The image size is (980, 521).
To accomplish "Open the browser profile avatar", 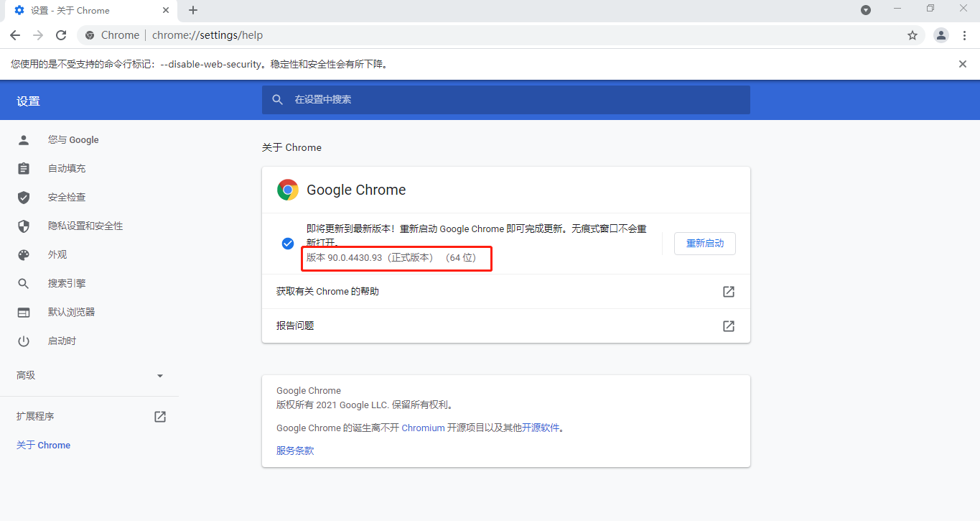I will [x=941, y=34].
